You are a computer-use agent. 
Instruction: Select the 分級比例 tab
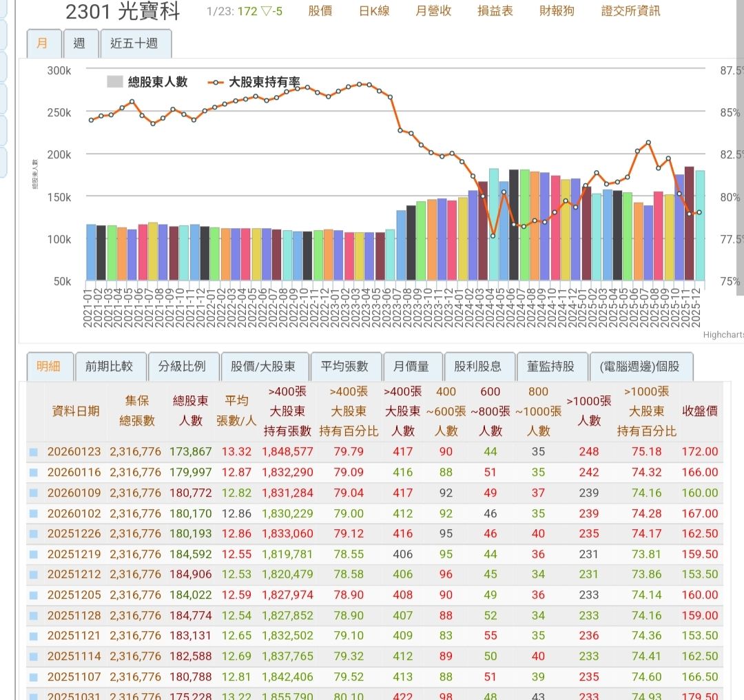(184, 367)
